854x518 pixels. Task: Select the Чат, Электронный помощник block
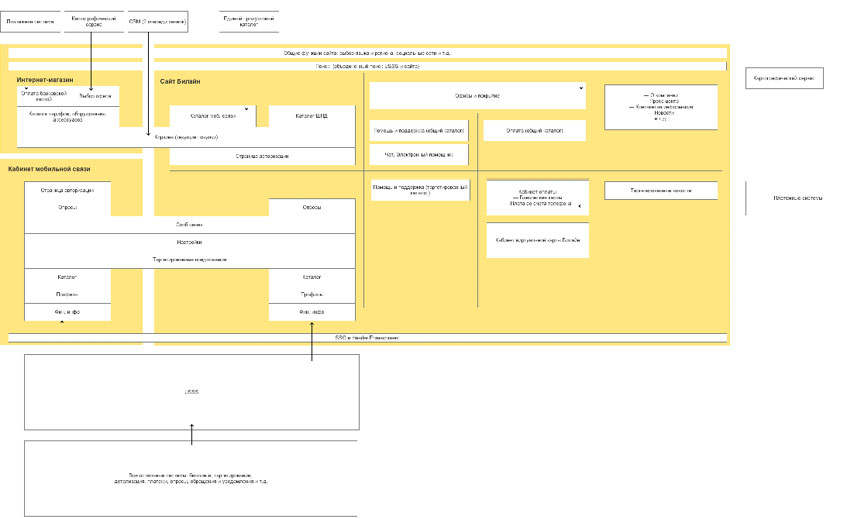click(419, 155)
